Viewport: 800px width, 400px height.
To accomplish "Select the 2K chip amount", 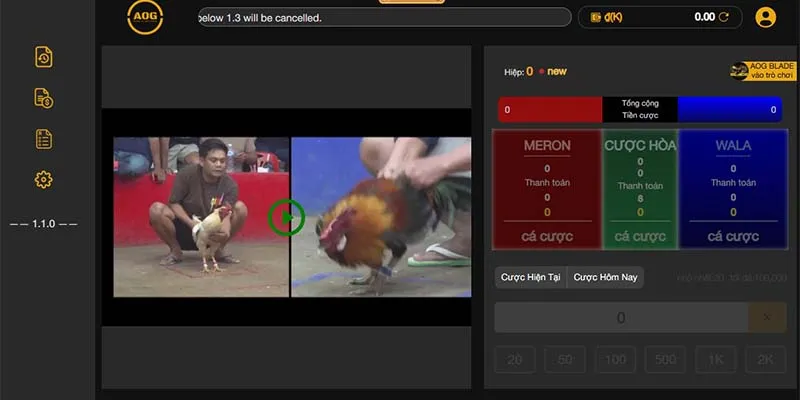I will tap(765, 358).
